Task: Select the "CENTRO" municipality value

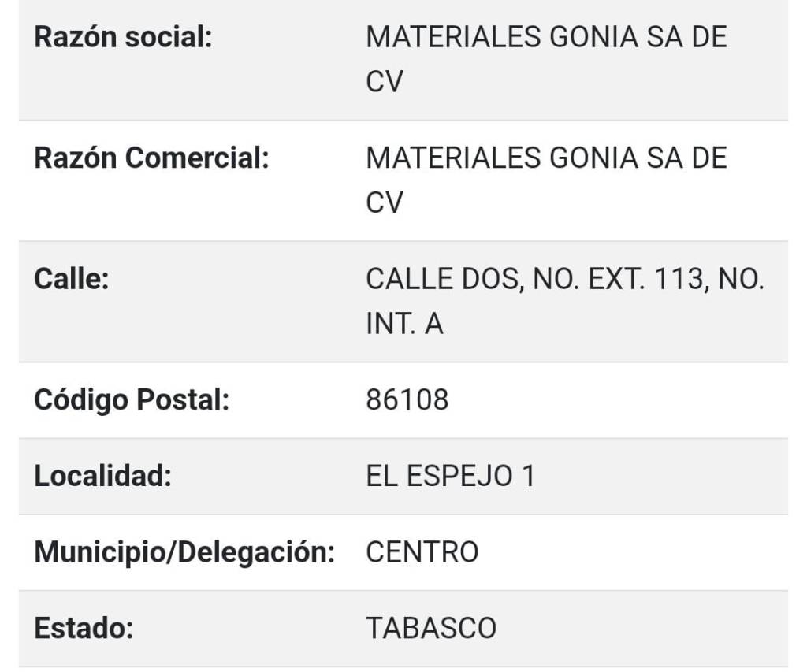Action: [422, 552]
